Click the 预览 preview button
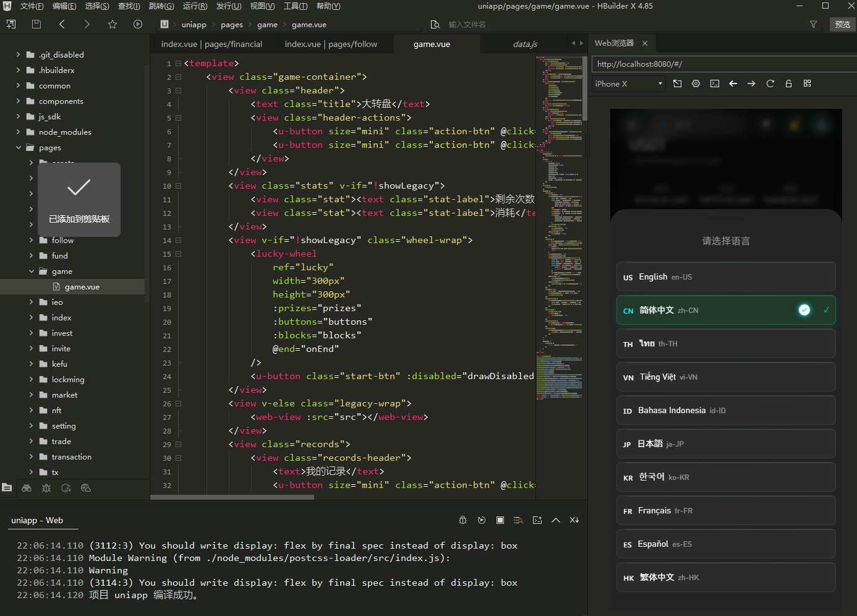The height and width of the screenshot is (616, 857). [x=842, y=24]
